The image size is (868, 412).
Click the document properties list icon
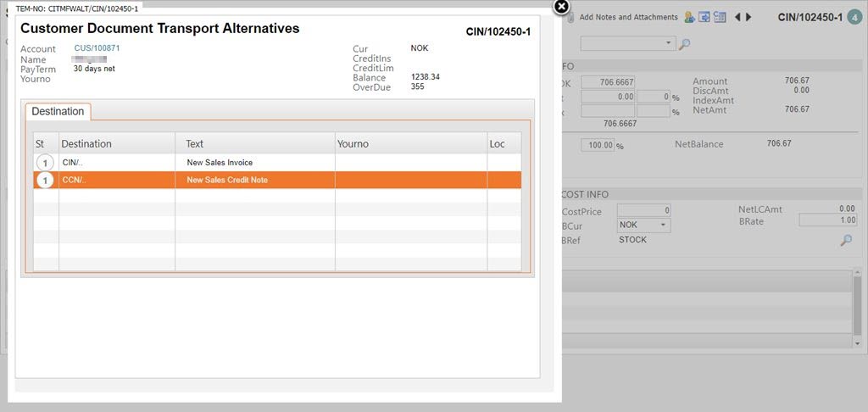(719, 17)
